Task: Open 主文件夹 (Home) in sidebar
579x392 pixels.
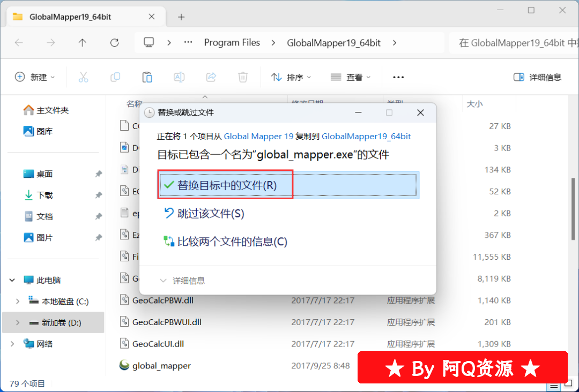Action: tap(46, 110)
